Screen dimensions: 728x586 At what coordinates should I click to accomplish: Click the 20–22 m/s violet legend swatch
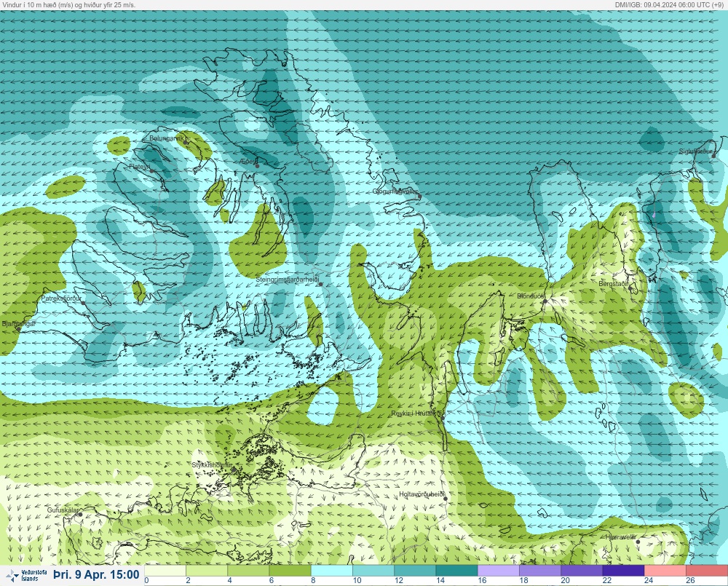(582, 570)
